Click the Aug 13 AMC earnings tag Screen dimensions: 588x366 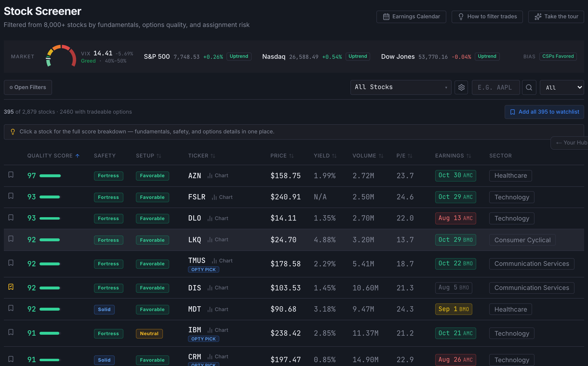tap(455, 218)
